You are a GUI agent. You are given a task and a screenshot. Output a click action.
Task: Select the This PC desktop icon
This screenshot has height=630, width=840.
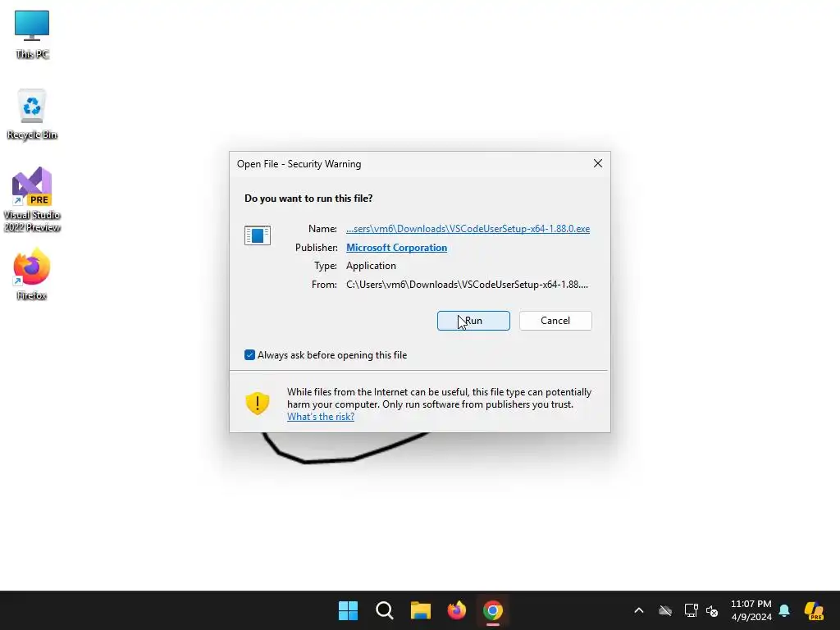click(32, 34)
